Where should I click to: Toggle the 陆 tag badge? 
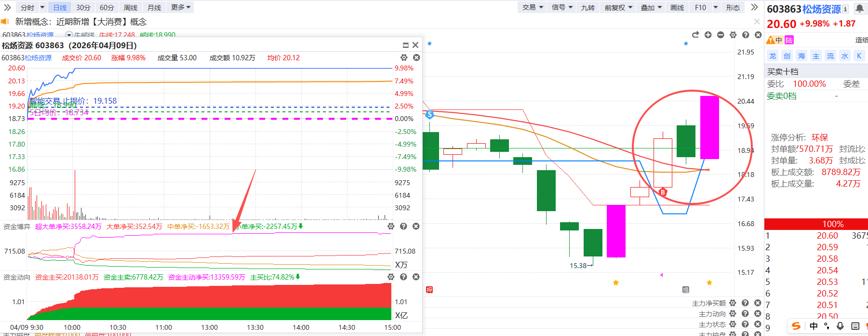pyautogui.click(x=789, y=40)
